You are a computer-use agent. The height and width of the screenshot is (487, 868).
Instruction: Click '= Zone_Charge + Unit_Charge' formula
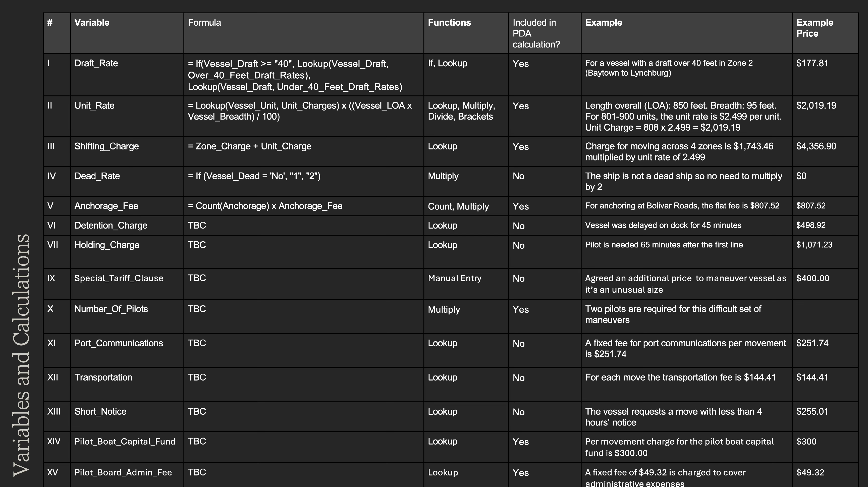click(250, 146)
